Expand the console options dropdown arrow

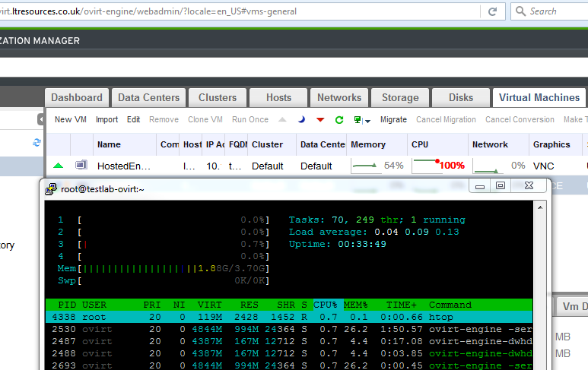click(367, 121)
